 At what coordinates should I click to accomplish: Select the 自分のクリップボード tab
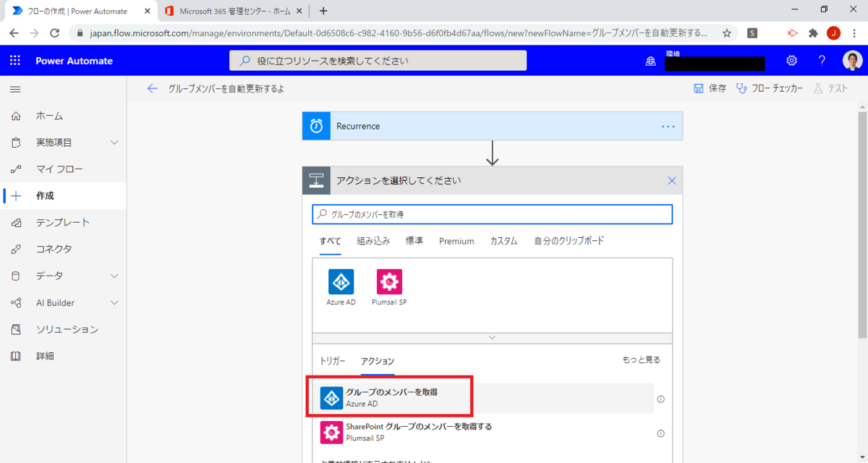[569, 241]
